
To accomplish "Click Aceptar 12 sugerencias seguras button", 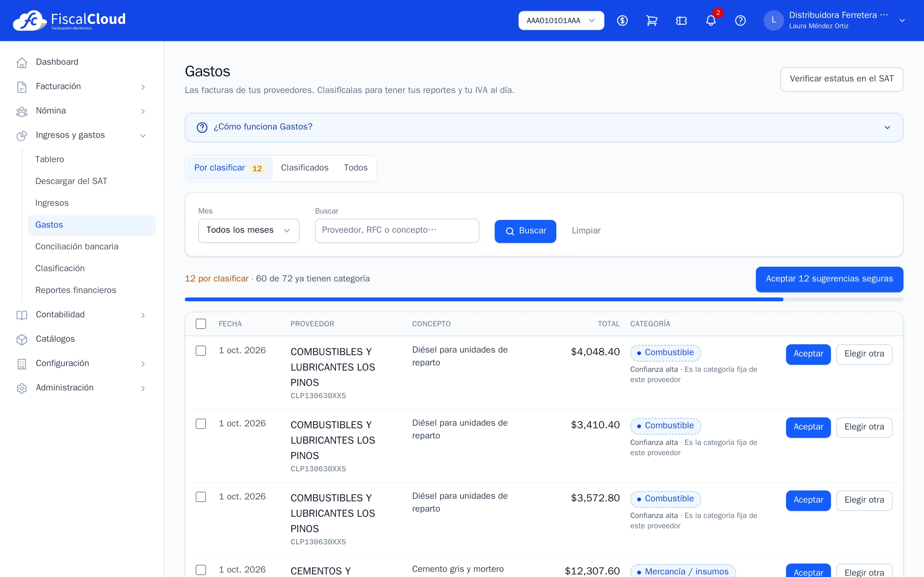I will (829, 279).
